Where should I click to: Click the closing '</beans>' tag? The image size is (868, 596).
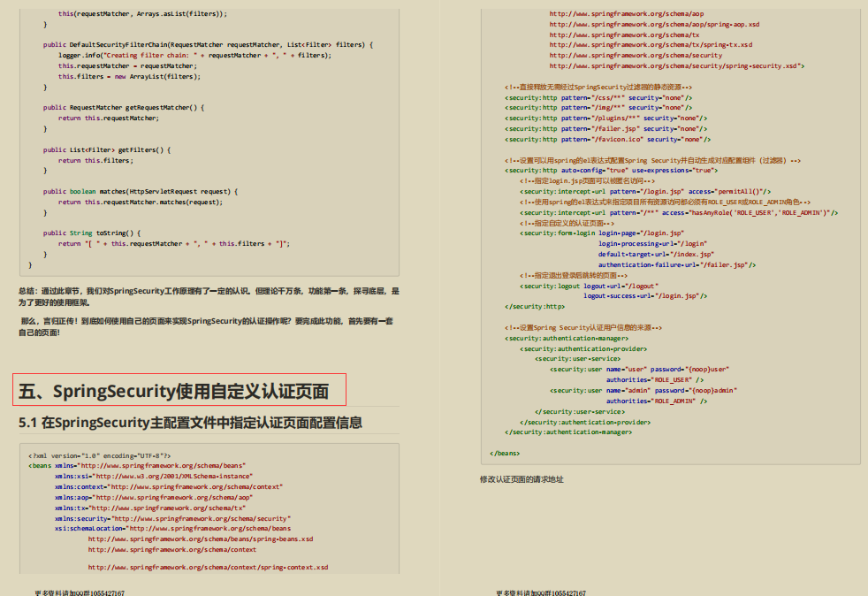click(x=505, y=453)
